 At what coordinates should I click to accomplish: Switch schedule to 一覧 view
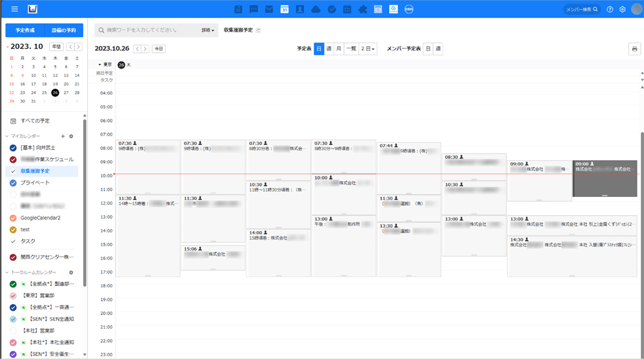pos(351,48)
